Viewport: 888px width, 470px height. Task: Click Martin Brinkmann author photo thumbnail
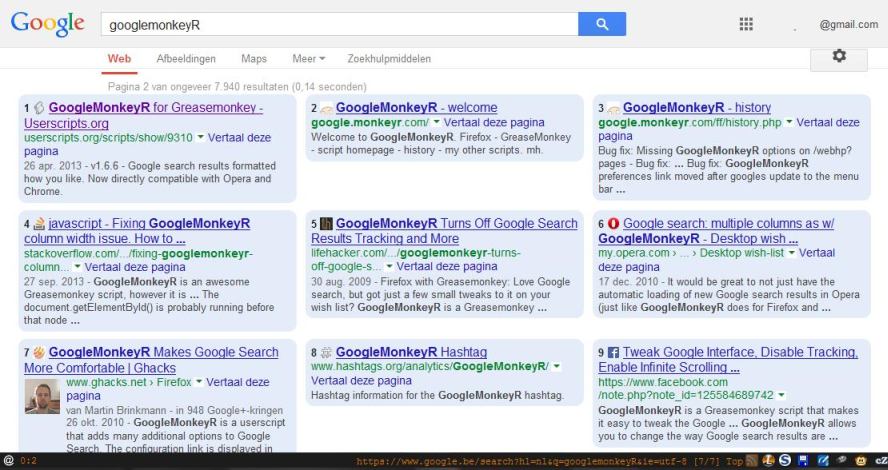tap(42, 396)
